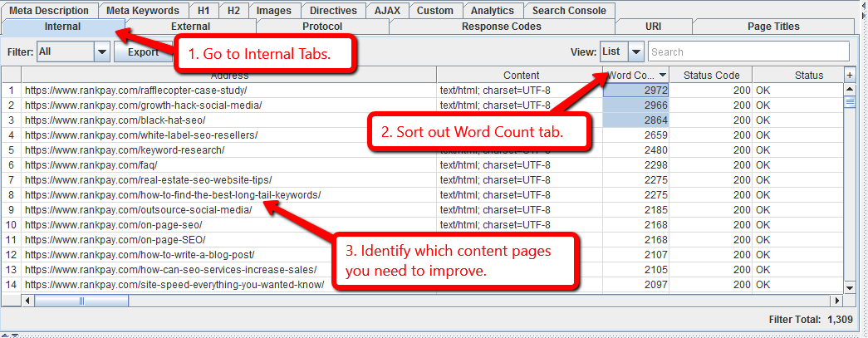Click the vertical scrollbar down arrow
This screenshot has width=868, height=338.
point(850,287)
